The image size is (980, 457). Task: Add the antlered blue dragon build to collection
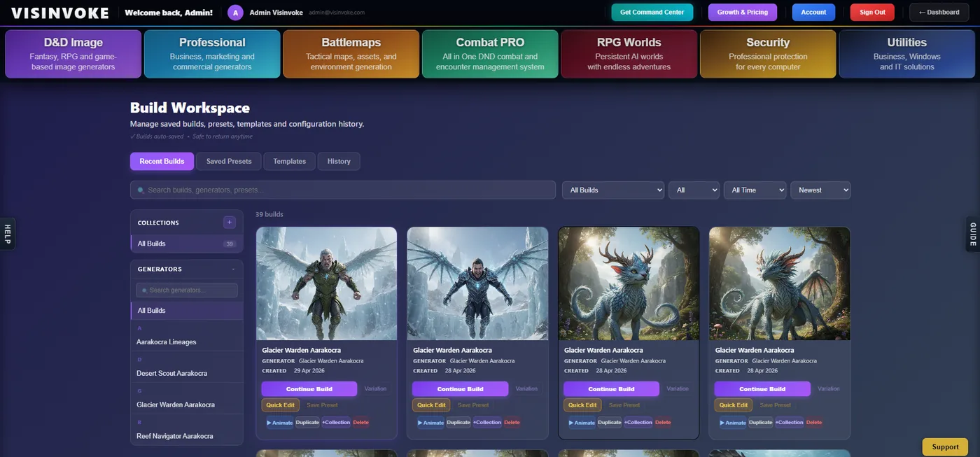point(638,422)
